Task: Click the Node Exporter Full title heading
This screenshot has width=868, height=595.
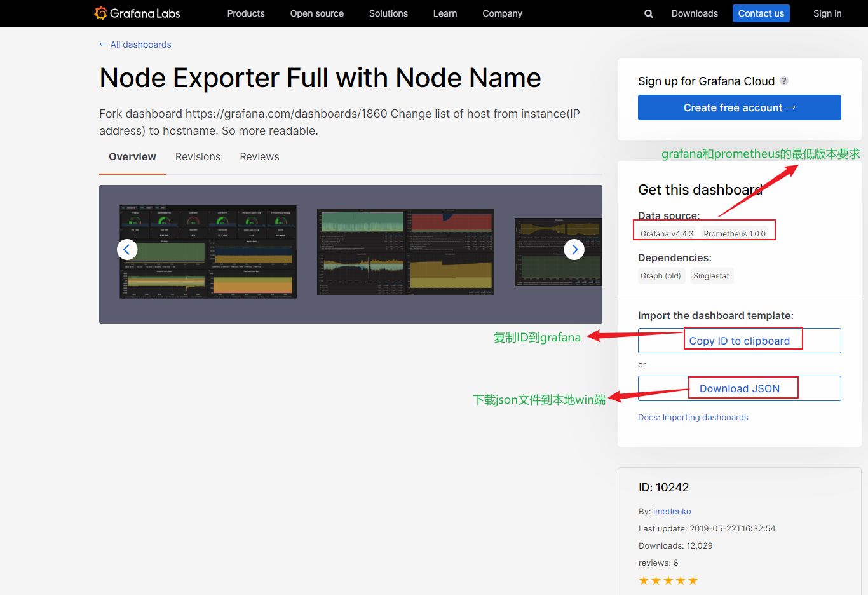Action: pos(320,78)
